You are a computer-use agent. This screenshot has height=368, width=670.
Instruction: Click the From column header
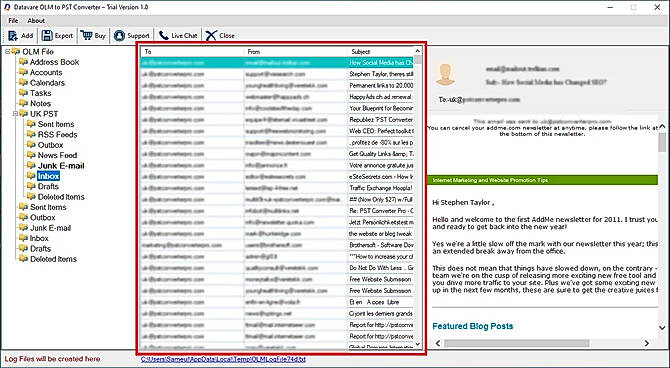[x=296, y=52]
